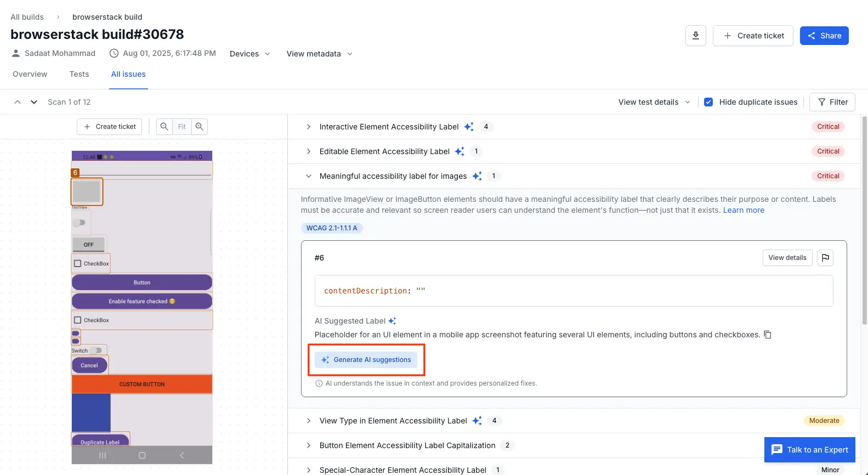Switch to the Overview tab
The height and width of the screenshot is (475, 868).
pos(30,74)
